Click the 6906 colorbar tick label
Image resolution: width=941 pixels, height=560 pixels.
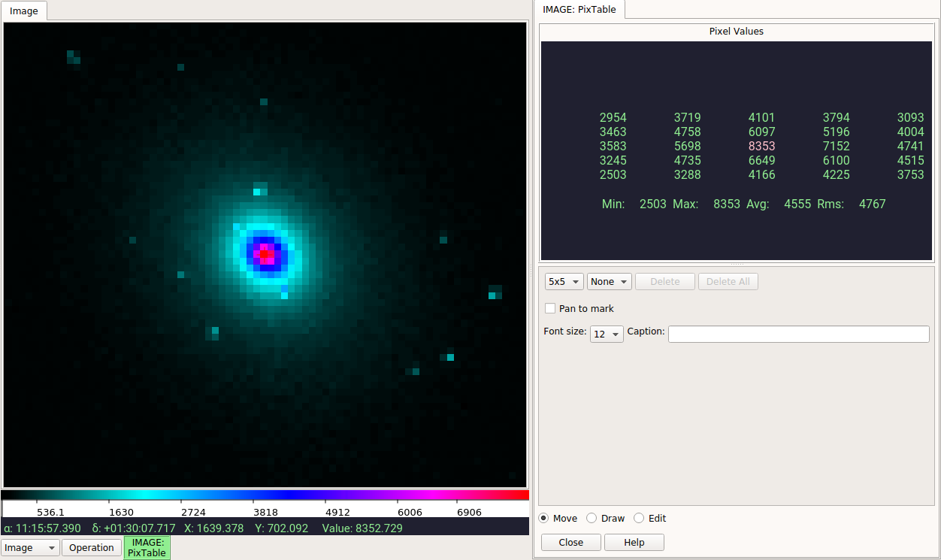pos(470,512)
